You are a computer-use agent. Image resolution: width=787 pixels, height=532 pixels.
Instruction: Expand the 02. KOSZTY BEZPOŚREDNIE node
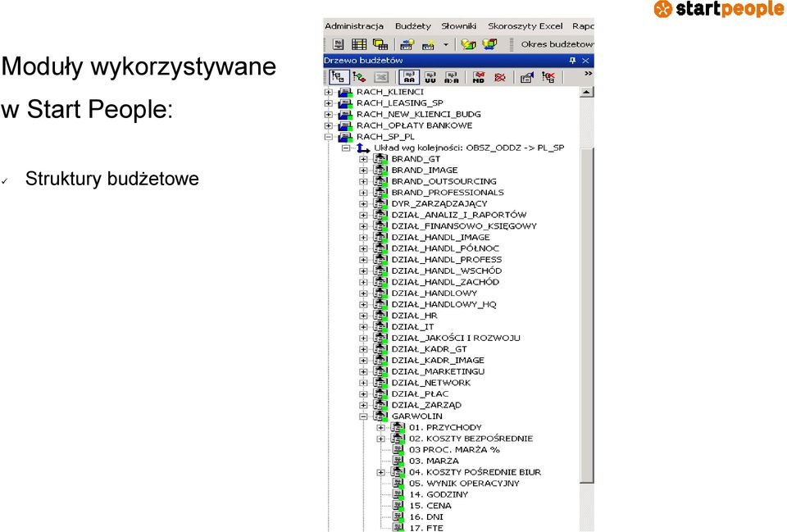pyautogui.click(x=381, y=439)
